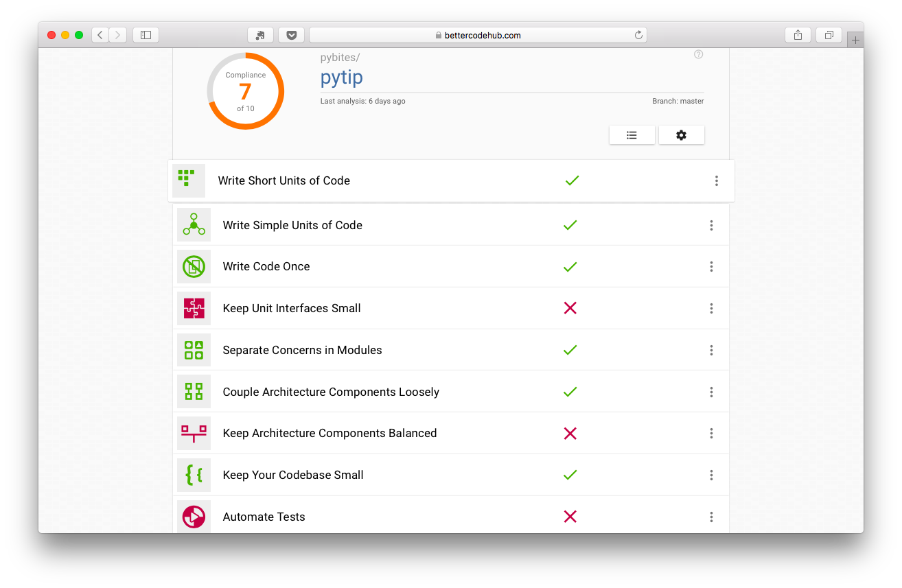Image resolution: width=902 pixels, height=588 pixels.
Task: Click the pybites/ owner text
Action: pyautogui.click(x=340, y=58)
